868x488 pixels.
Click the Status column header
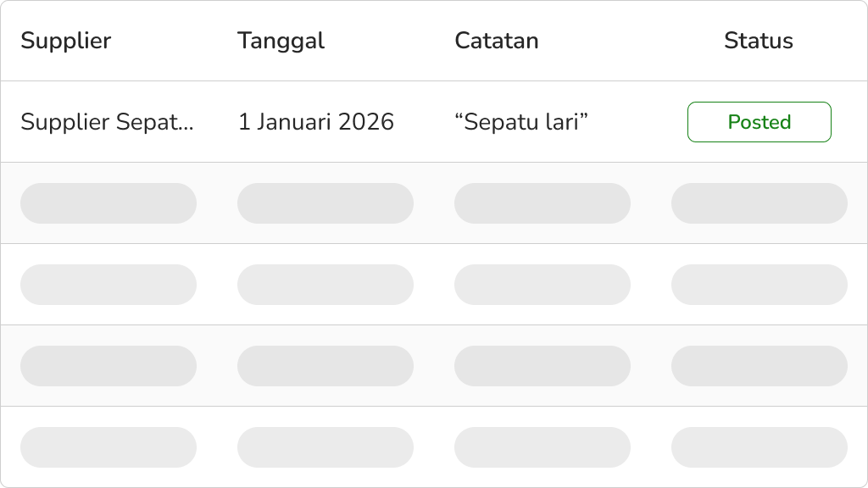pyautogui.click(x=759, y=41)
